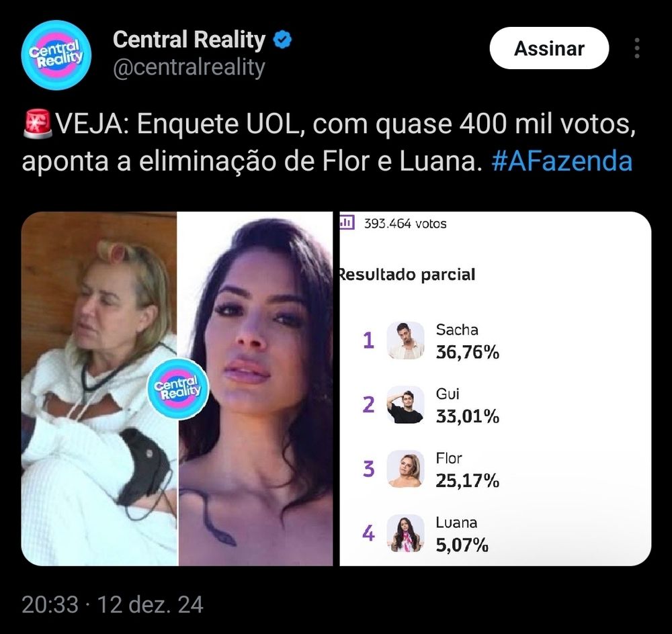Click the Resultado parcial heading
Image resolution: width=672 pixels, height=634 pixels.
point(407,275)
